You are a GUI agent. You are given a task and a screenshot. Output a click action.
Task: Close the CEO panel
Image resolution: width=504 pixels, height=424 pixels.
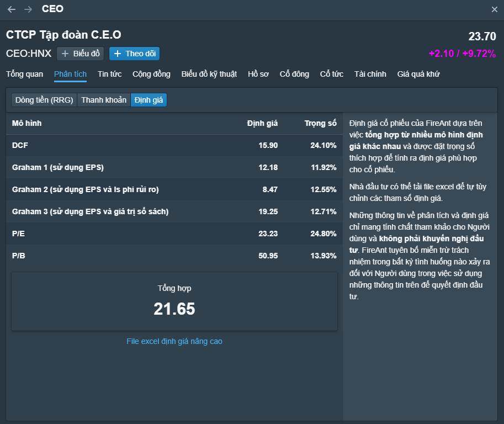coord(494,9)
